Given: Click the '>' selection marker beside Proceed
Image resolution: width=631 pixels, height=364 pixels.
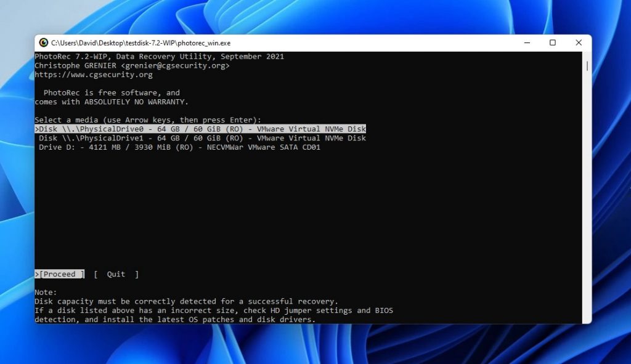Looking at the screenshot, I should (36, 274).
